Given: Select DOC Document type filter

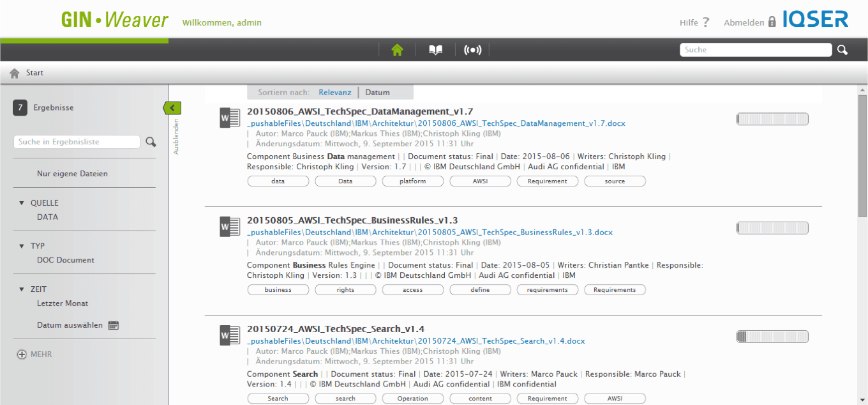Looking at the screenshot, I should [x=66, y=260].
